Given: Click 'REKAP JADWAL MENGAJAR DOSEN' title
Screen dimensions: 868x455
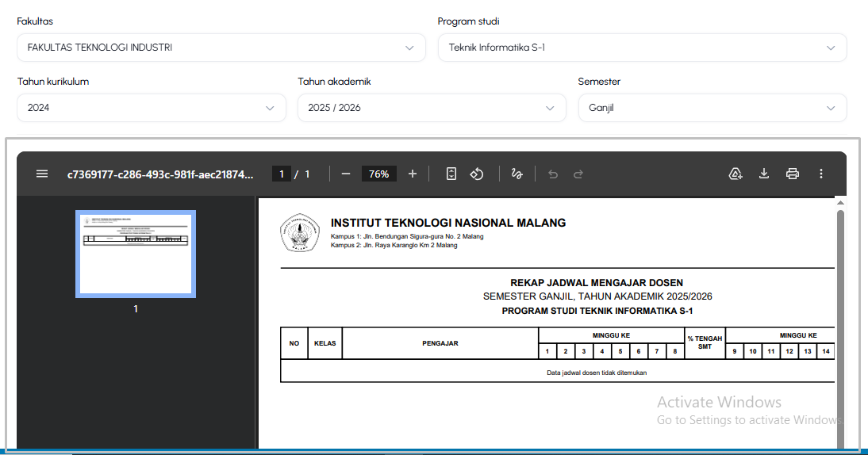Looking at the screenshot, I should 597,282.
